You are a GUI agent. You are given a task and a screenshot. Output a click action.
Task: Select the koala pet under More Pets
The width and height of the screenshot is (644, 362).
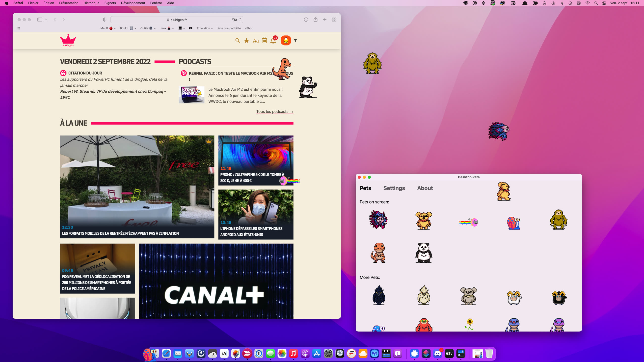(x=468, y=296)
